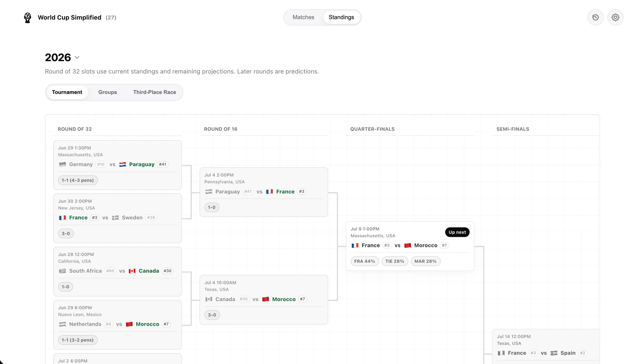The image size is (641, 364).
Task: Select the Tournament view tab
Action: point(67,92)
